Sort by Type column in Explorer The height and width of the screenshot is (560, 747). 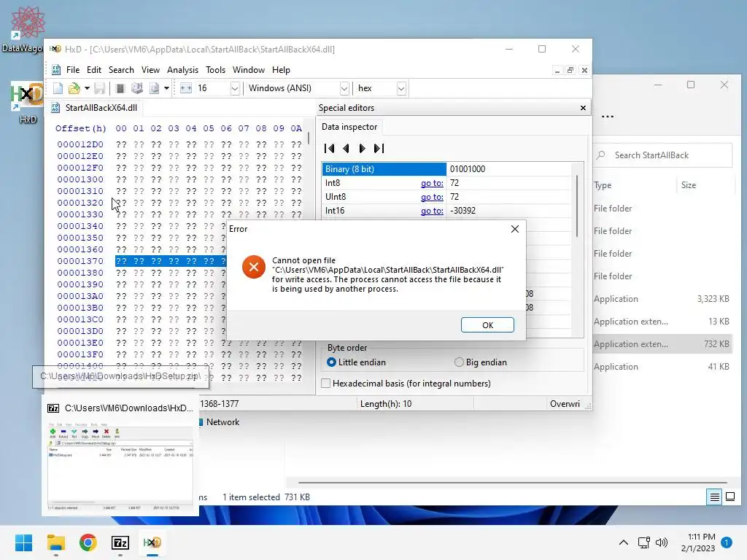tap(603, 185)
